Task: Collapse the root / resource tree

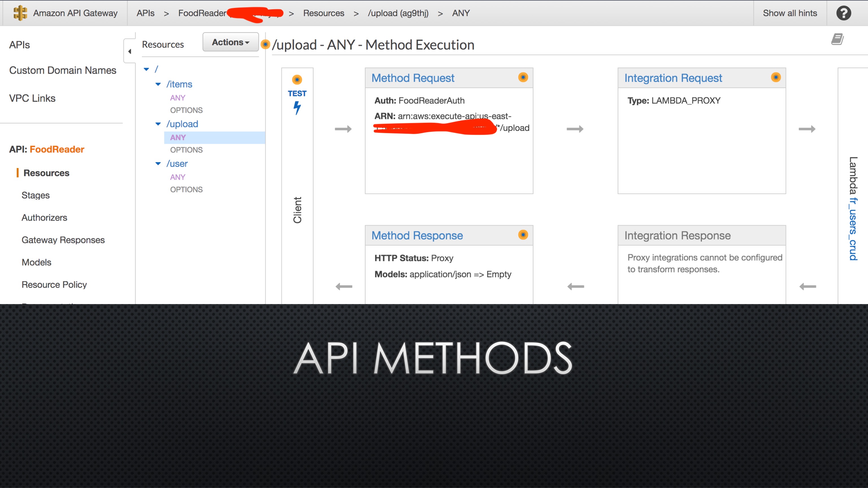Action: (146, 69)
